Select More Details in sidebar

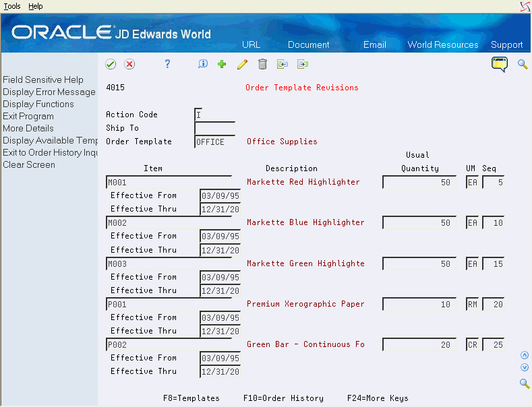[x=28, y=128]
